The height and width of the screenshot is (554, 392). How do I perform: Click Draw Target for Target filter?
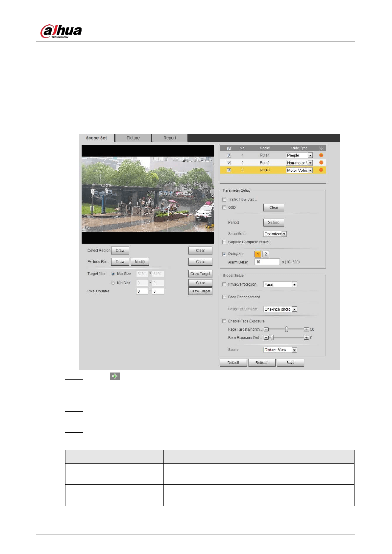tap(200, 274)
